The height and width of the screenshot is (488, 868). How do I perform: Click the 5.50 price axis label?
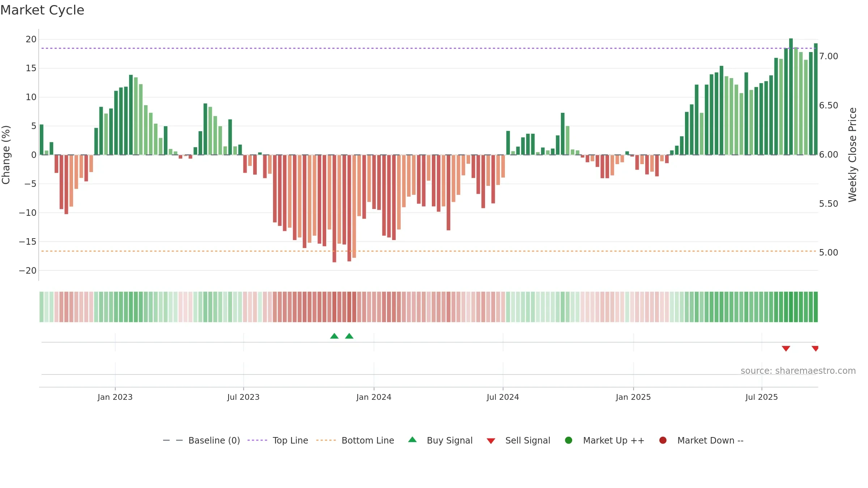829,204
